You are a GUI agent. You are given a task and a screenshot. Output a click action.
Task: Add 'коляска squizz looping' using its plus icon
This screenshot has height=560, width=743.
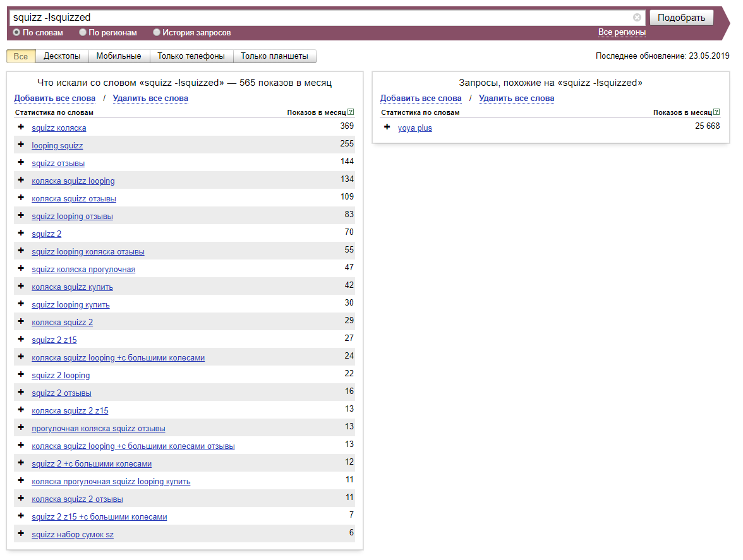click(x=21, y=180)
